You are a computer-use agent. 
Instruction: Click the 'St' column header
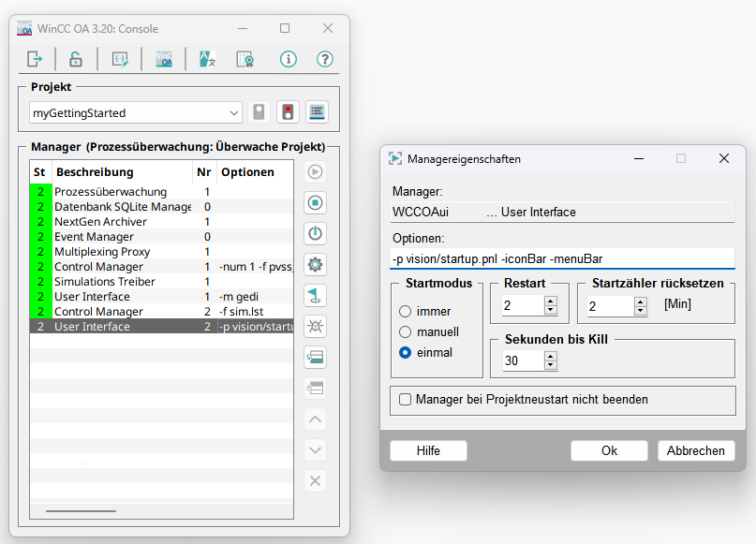coord(39,172)
